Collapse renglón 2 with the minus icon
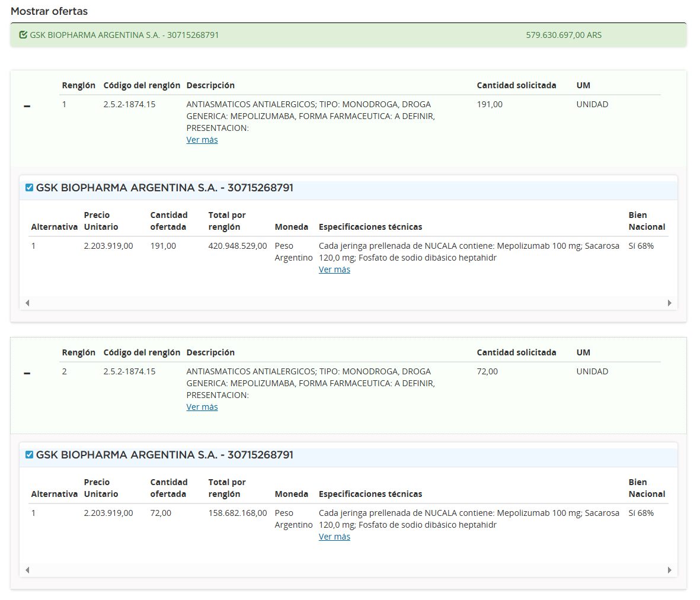 point(27,373)
